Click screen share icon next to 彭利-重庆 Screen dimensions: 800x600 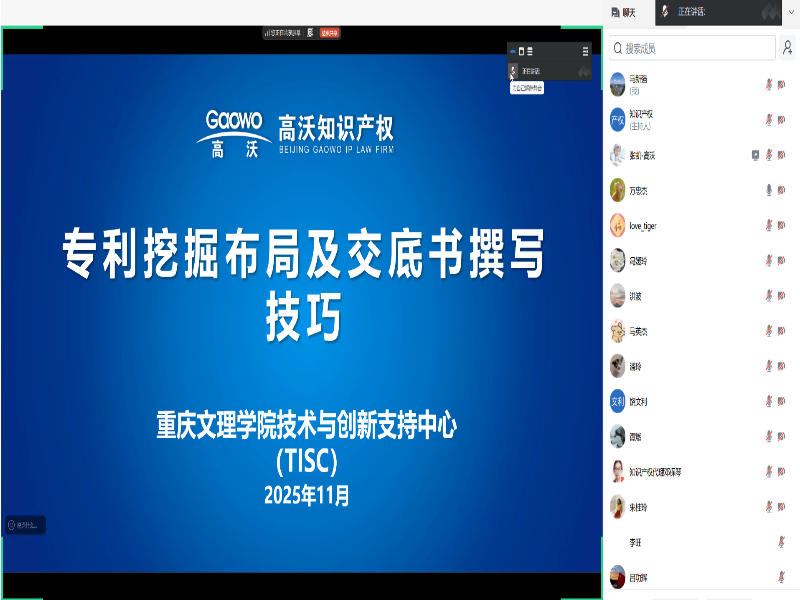(x=756, y=155)
